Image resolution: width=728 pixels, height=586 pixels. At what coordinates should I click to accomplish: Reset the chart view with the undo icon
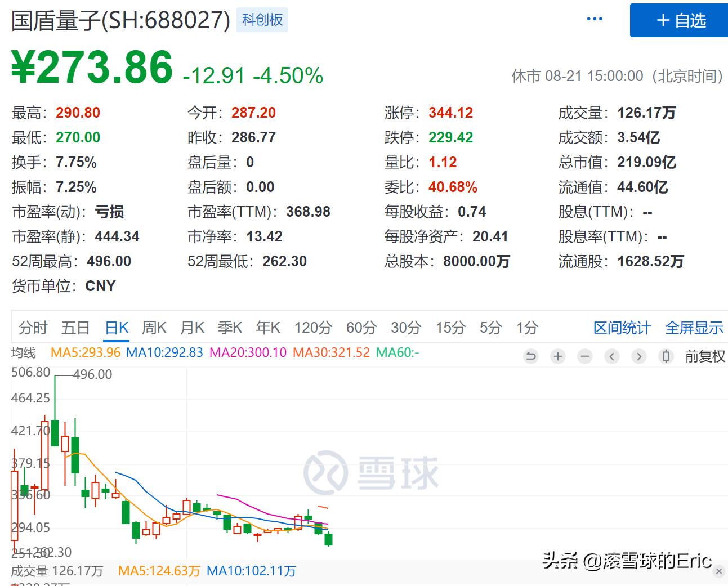pyautogui.click(x=530, y=356)
